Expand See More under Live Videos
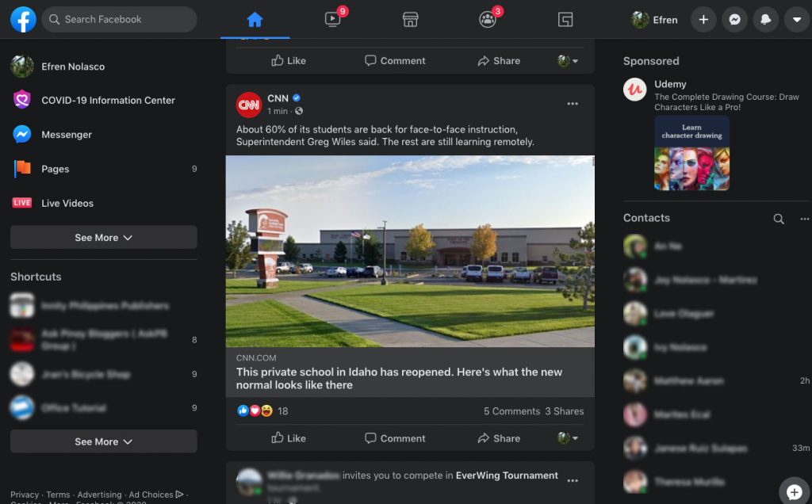Screen dimensions: 812x504 (104, 238)
